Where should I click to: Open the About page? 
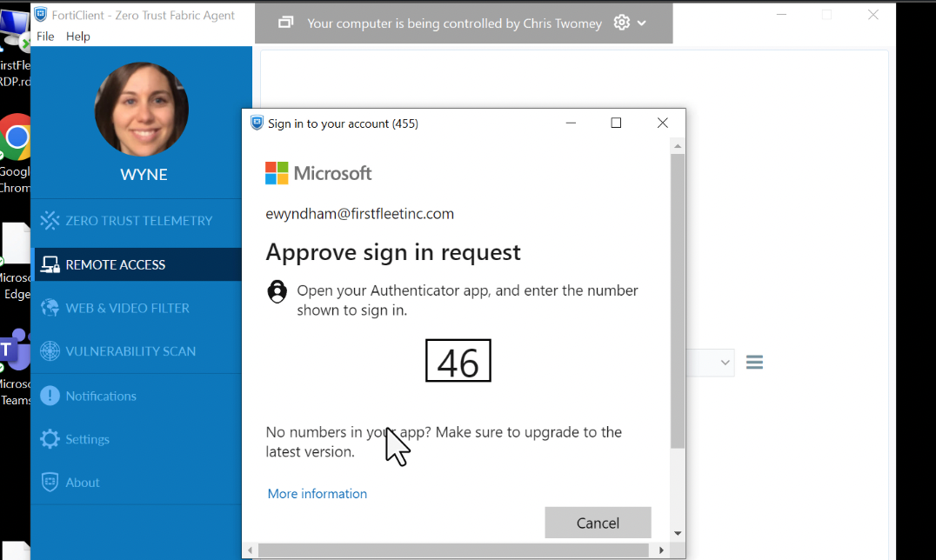point(137,483)
